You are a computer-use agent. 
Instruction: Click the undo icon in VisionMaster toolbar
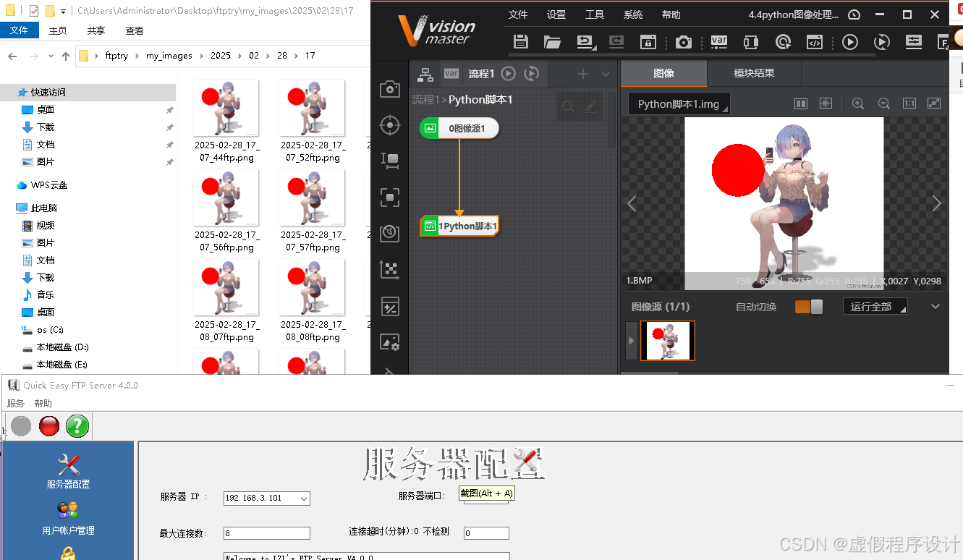[x=585, y=42]
